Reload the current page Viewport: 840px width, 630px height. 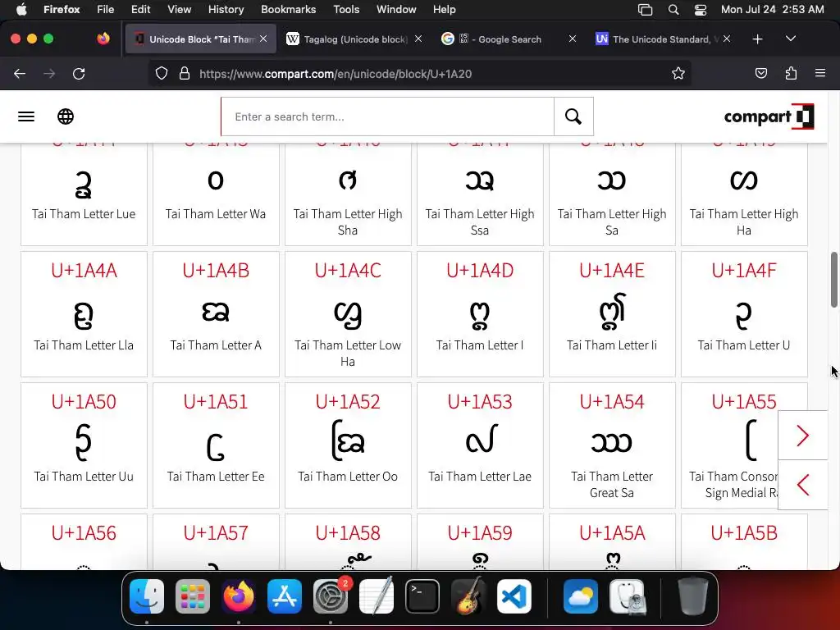79,73
